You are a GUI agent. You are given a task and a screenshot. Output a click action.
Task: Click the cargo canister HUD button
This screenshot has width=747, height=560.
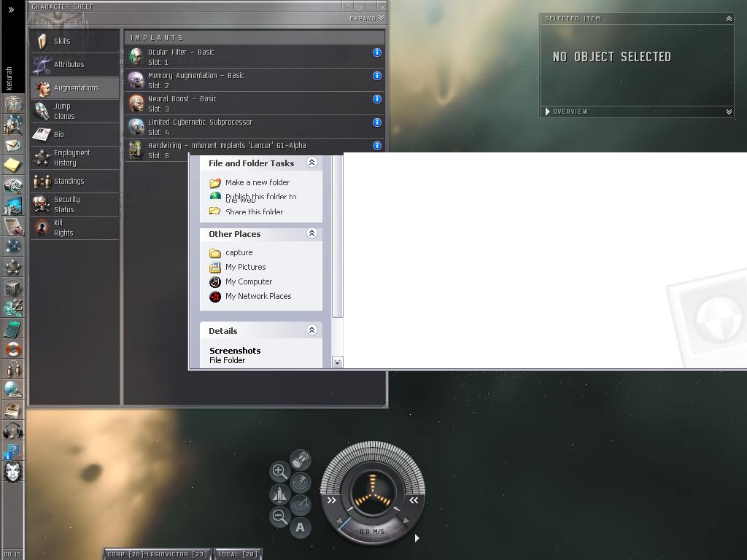tap(300, 460)
